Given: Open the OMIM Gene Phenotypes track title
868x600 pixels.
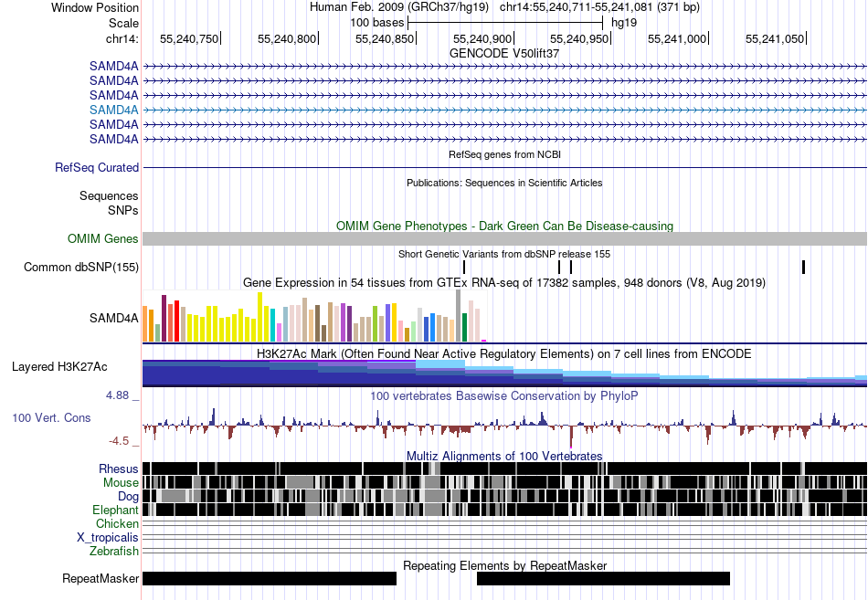Looking at the screenshot, I should (x=504, y=226).
